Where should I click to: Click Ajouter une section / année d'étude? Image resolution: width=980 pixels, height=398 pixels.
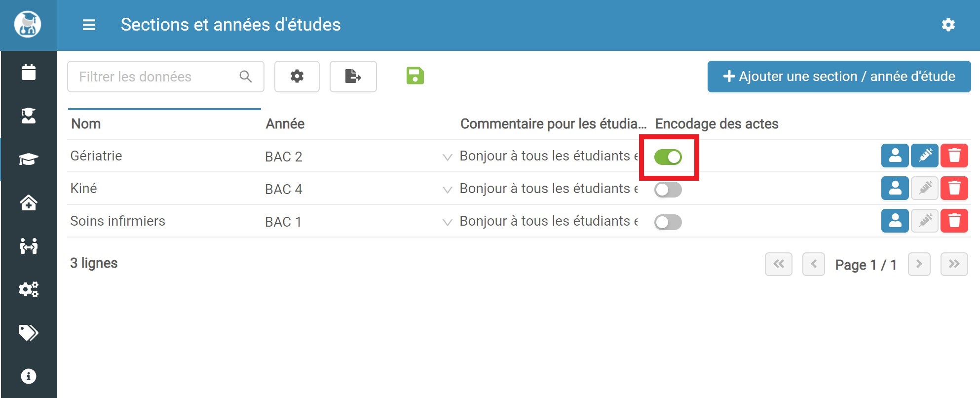point(839,77)
